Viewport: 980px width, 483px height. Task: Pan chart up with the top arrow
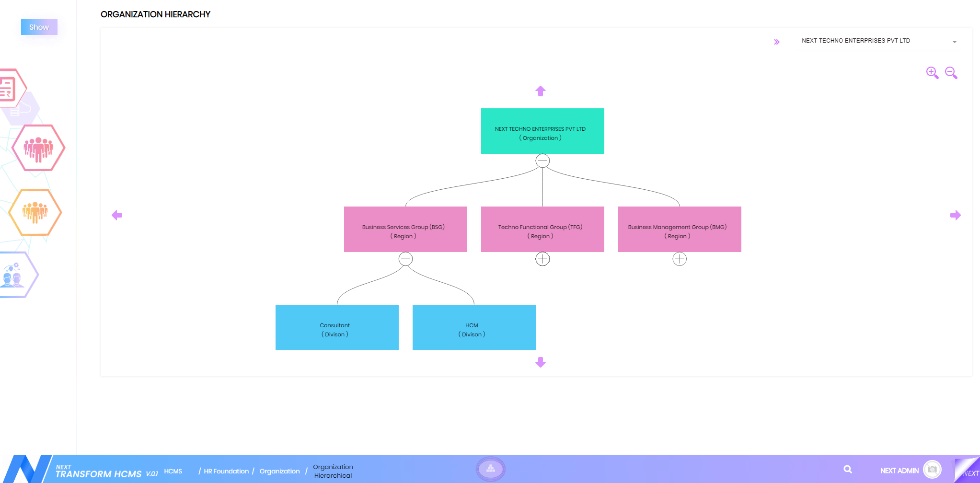click(x=541, y=91)
